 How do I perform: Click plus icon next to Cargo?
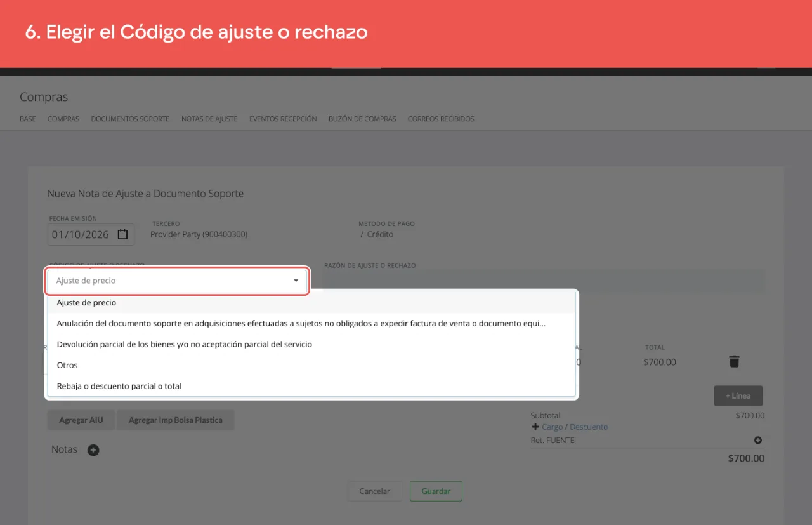pos(535,427)
